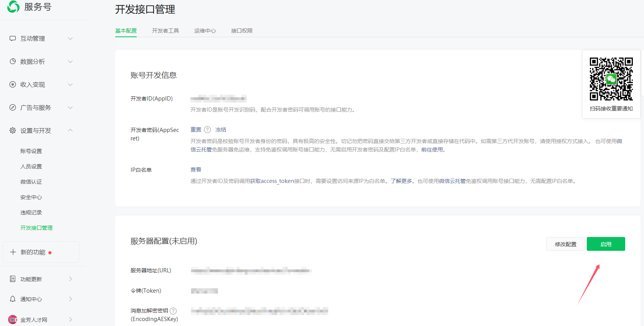Viewport: 644px width, 326px height.
Task: Click the 互动管理 chat bubble icon
Action: point(13,38)
